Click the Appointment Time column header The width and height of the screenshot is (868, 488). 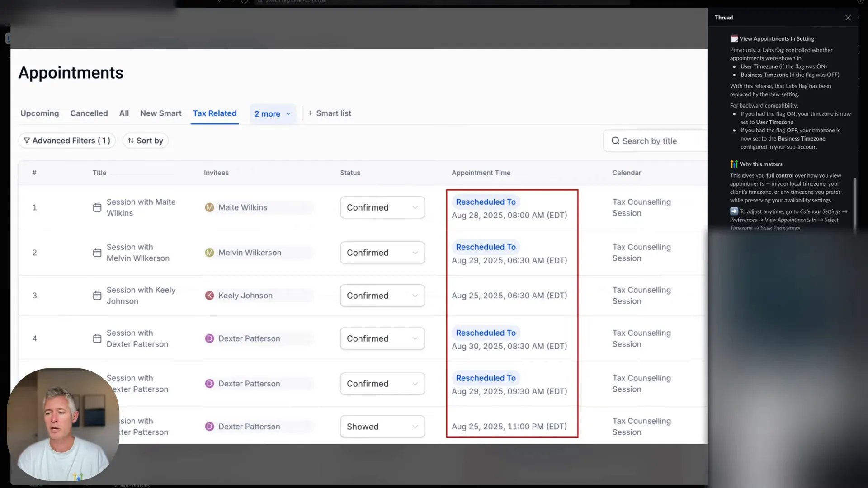(481, 173)
